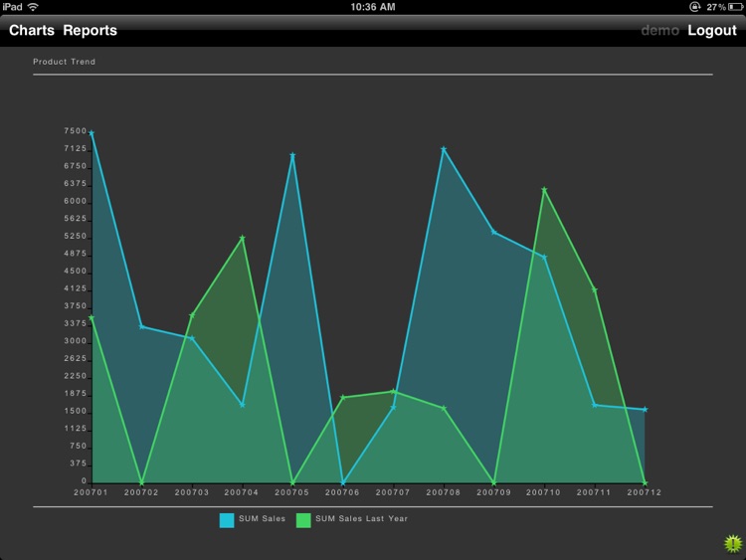This screenshot has width=746, height=560.
Task: Tap the 7500 y-axis label
Action: 76,131
